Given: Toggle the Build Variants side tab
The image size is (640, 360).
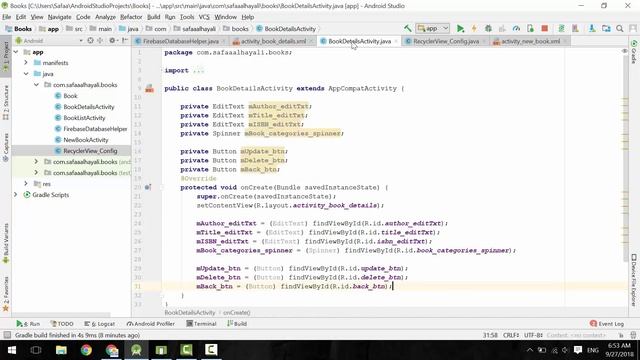Looking at the screenshot, I should point(6,243).
